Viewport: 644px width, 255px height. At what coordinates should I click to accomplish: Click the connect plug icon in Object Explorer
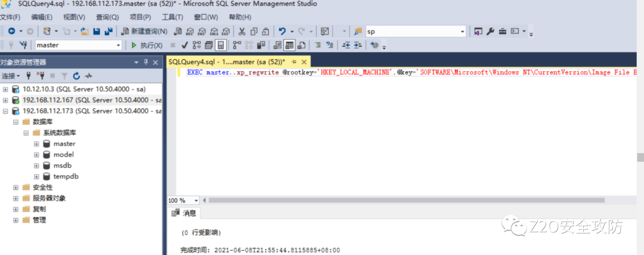[x=29, y=76]
